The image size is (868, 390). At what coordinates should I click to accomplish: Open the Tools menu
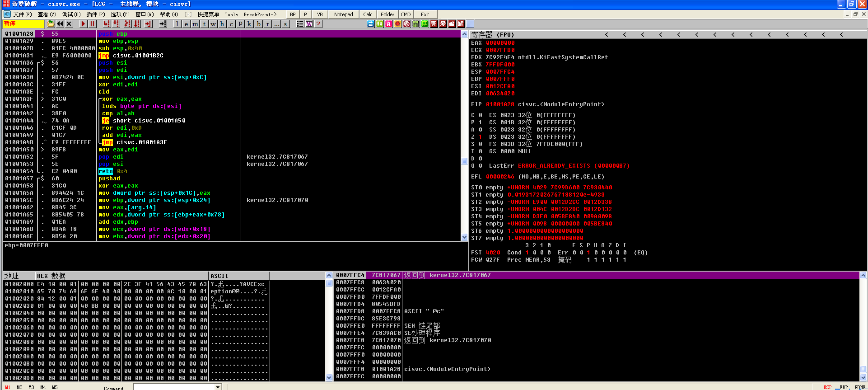pyautogui.click(x=231, y=14)
